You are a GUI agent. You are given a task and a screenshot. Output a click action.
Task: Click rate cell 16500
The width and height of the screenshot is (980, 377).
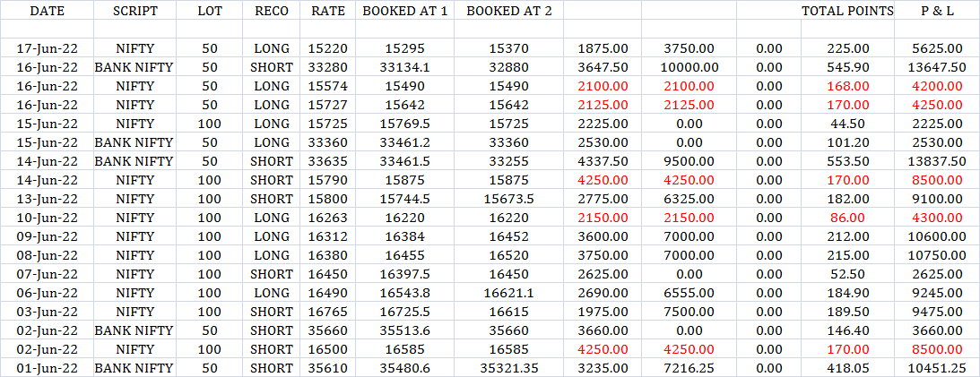[328, 349]
